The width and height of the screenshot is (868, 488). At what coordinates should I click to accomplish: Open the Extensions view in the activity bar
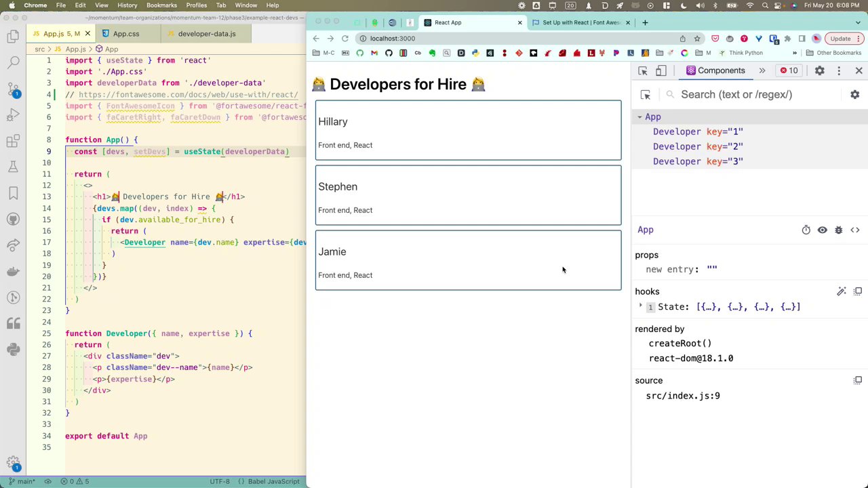13,141
